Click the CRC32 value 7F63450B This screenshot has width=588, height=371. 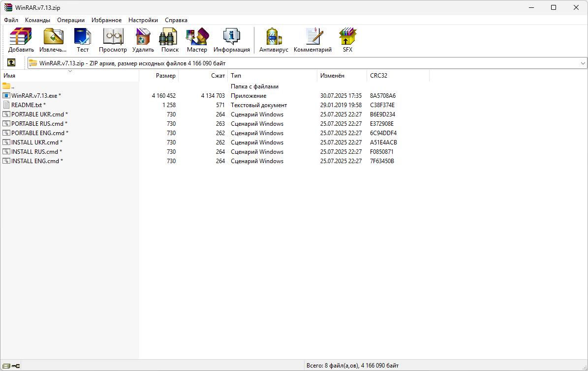click(x=382, y=161)
